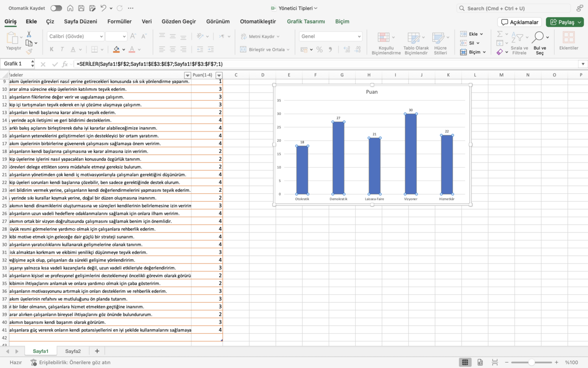The image size is (588, 368).
Task: Open the Biçim chart format tab
Action: pos(342,22)
